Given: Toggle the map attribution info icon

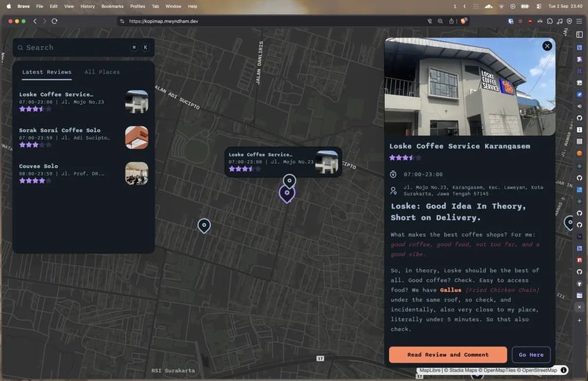Looking at the screenshot, I should coord(563,370).
